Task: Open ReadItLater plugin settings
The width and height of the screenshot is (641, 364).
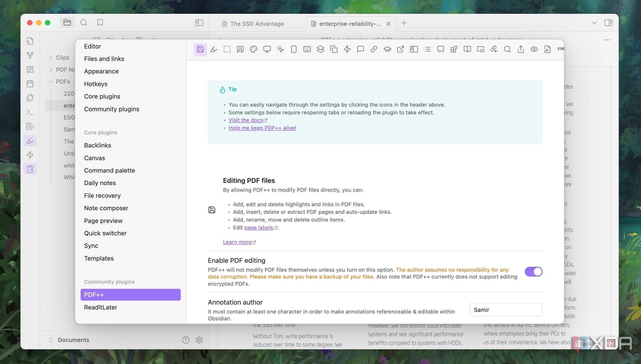Action: (100, 307)
